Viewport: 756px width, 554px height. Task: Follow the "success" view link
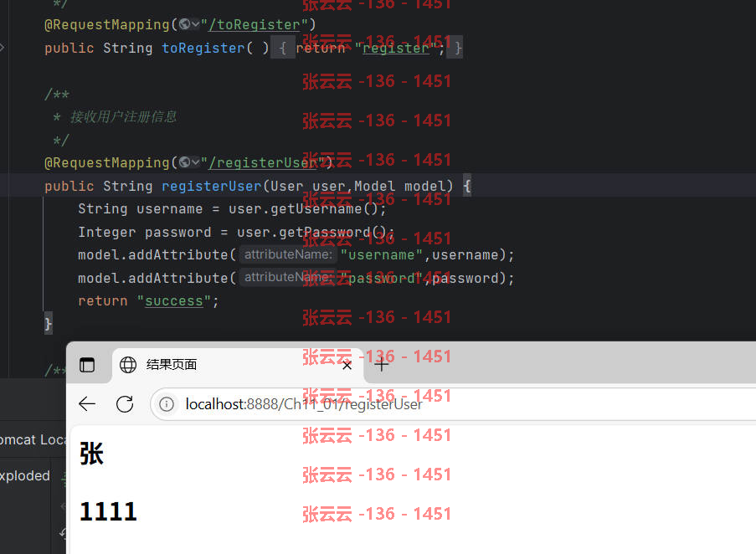click(174, 301)
